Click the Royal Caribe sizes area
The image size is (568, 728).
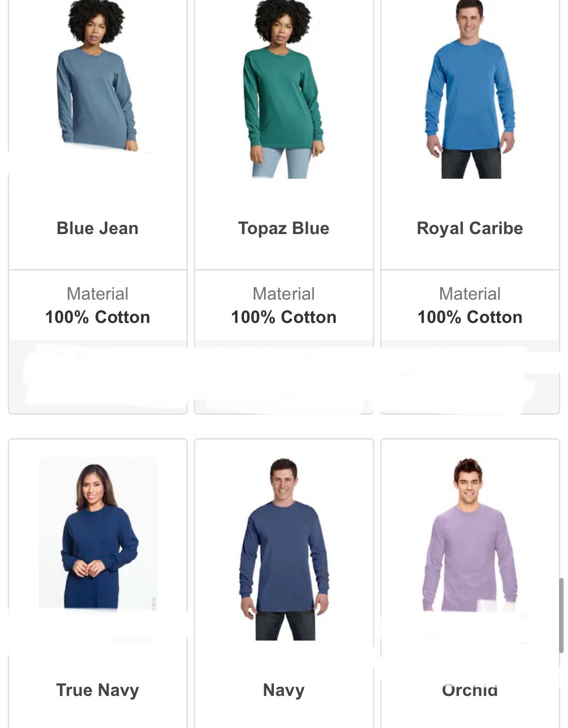470,377
